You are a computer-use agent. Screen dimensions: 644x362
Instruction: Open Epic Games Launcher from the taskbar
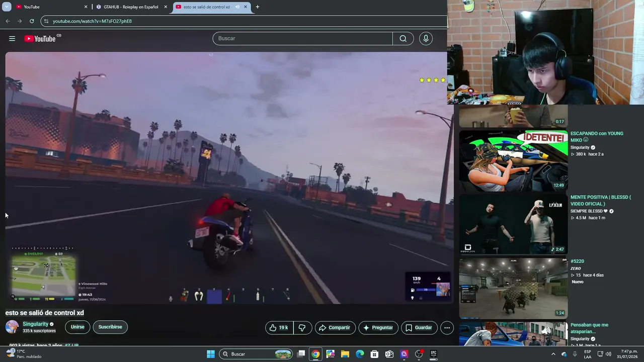click(x=434, y=354)
